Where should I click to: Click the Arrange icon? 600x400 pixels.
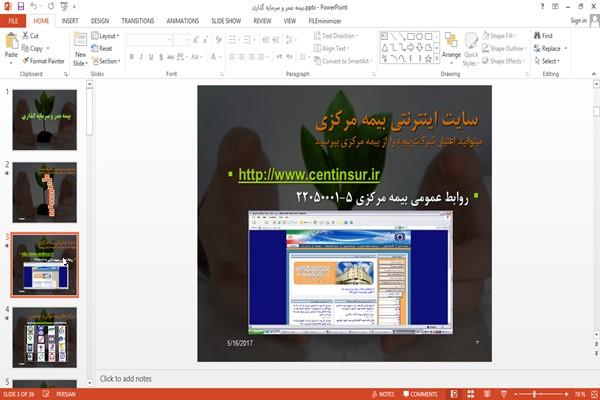[451, 41]
